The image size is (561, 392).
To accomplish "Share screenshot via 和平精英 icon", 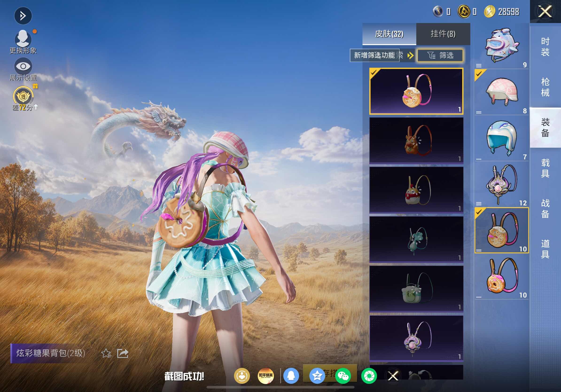I will (x=266, y=376).
